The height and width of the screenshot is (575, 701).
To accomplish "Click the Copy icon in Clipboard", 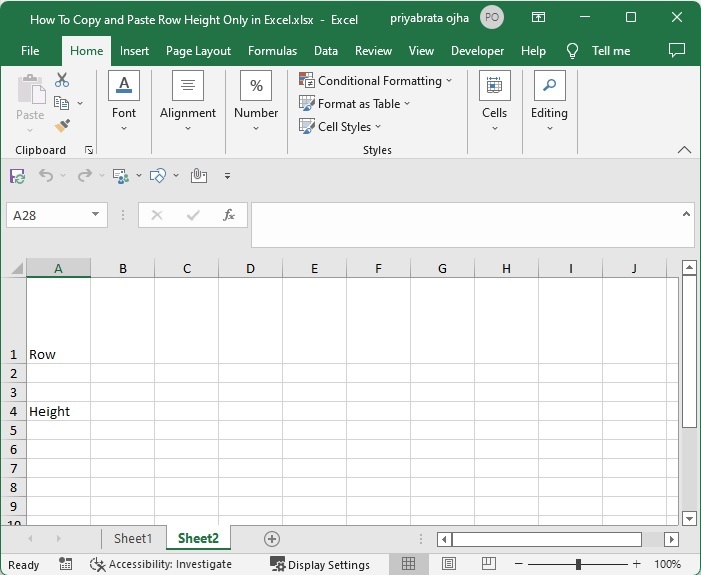I will click(x=62, y=103).
